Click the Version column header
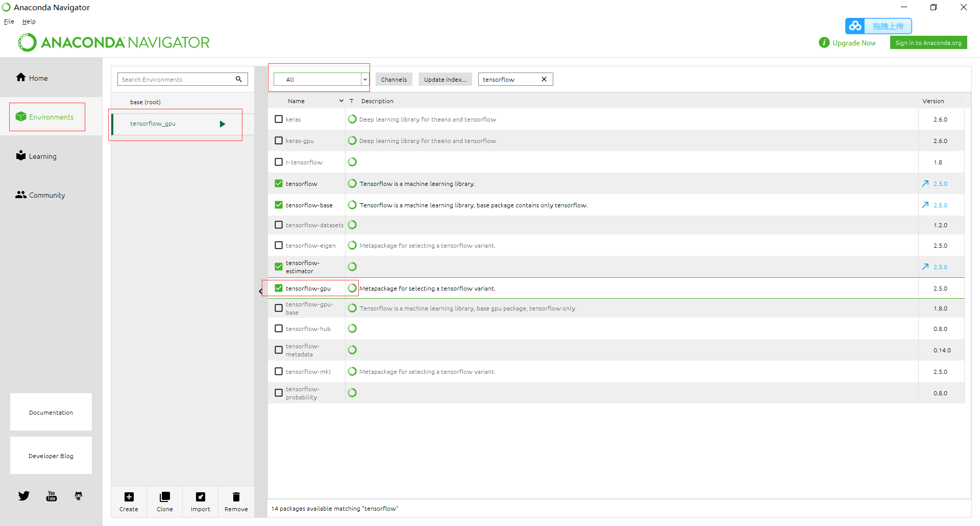The image size is (980, 526). [933, 101]
